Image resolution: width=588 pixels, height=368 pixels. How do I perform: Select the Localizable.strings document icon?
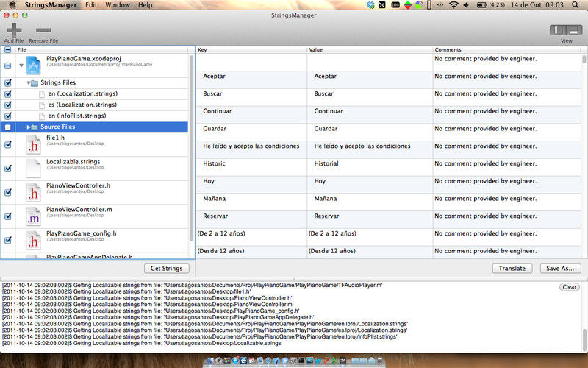tap(33, 169)
